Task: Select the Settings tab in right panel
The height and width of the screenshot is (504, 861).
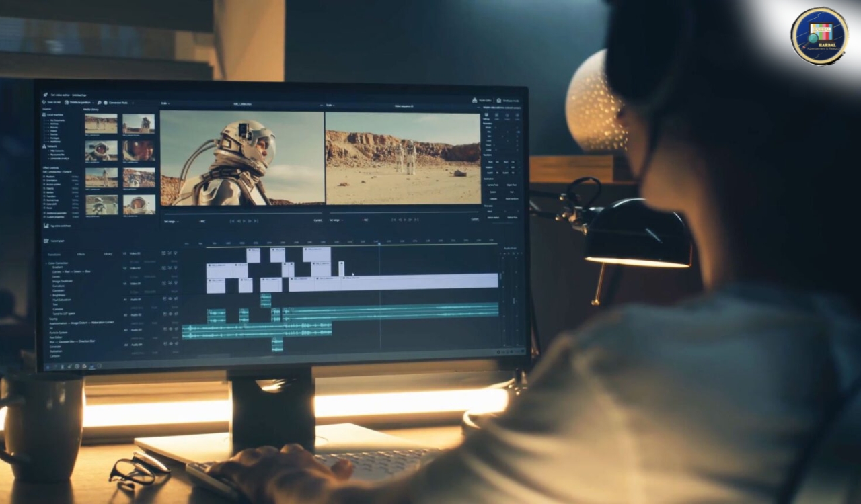Action: (486, 116)
